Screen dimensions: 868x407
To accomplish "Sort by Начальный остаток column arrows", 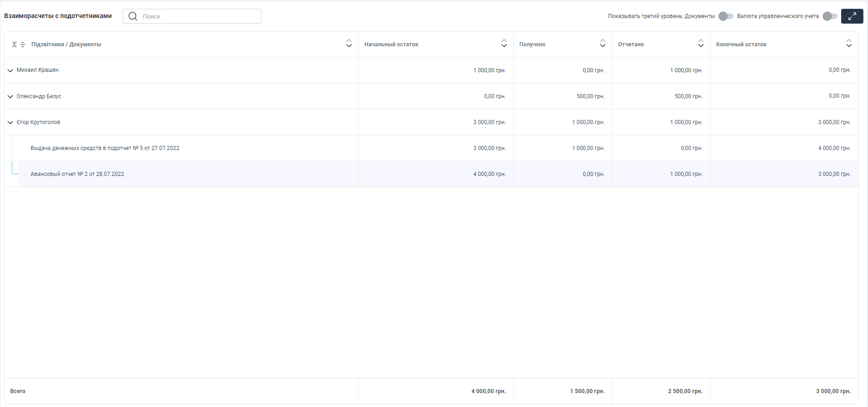I will pos(504,44).
